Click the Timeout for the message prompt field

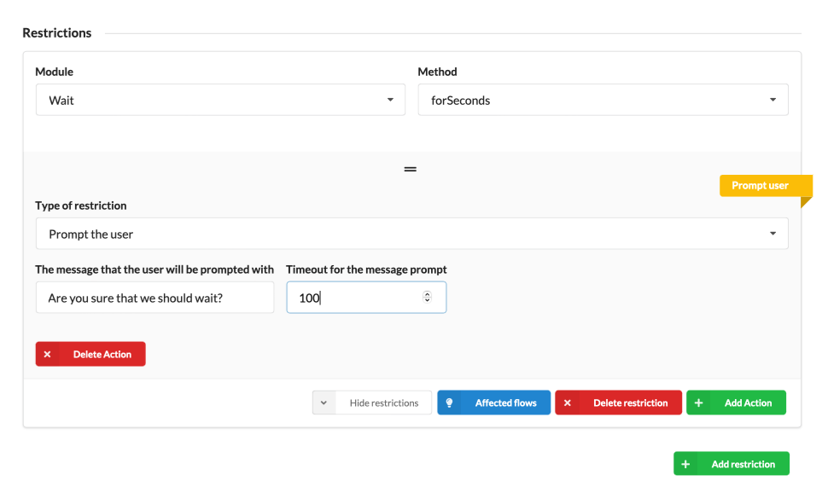tap(366, 298)
